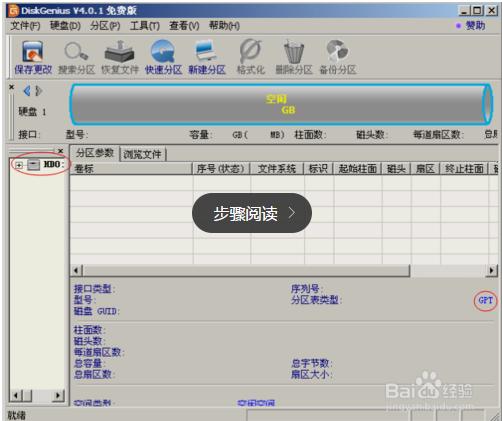Screen dimensions: 502x421
Task: Close the disk map panel
Action: click(x=12, y=87)
